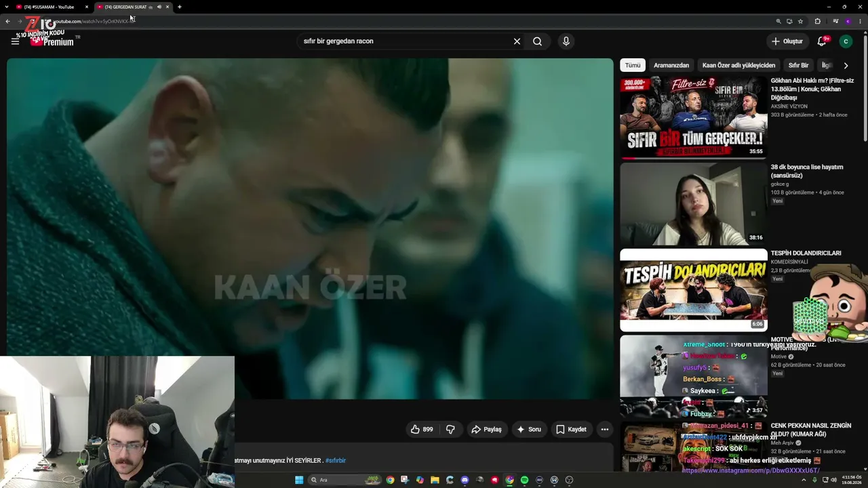Open the green C account avatar
Screen dimensions: 868x488
tap(846, 41)
